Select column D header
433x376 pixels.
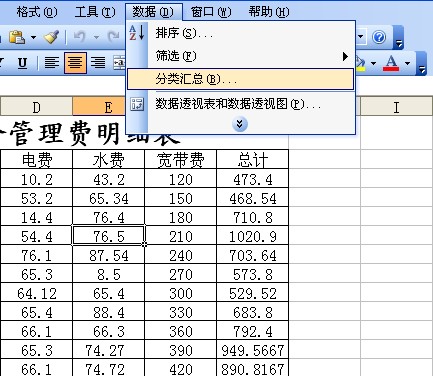tap(36, 107)
